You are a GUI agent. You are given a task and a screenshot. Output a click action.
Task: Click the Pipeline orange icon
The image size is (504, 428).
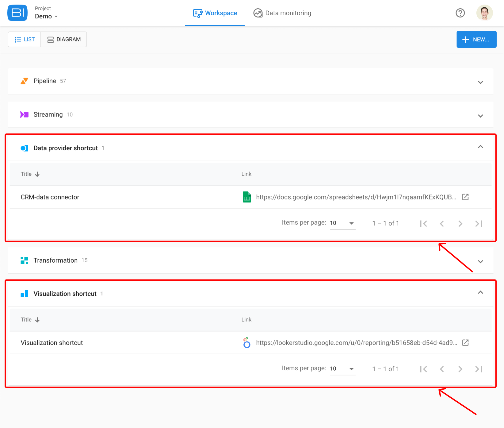(x=24, y=81)
